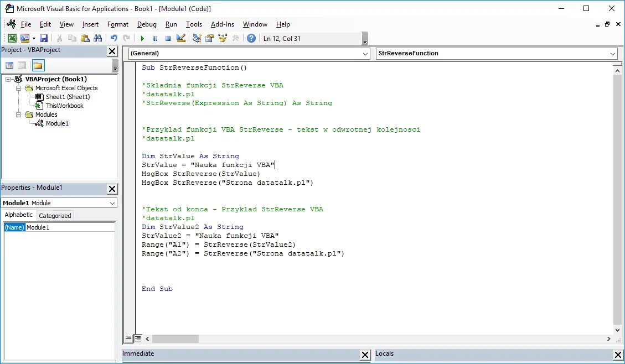Close the Project - VBAProject panel
Image resolution: width=625 pixels, height=364 pixels.
click(112, 51)
